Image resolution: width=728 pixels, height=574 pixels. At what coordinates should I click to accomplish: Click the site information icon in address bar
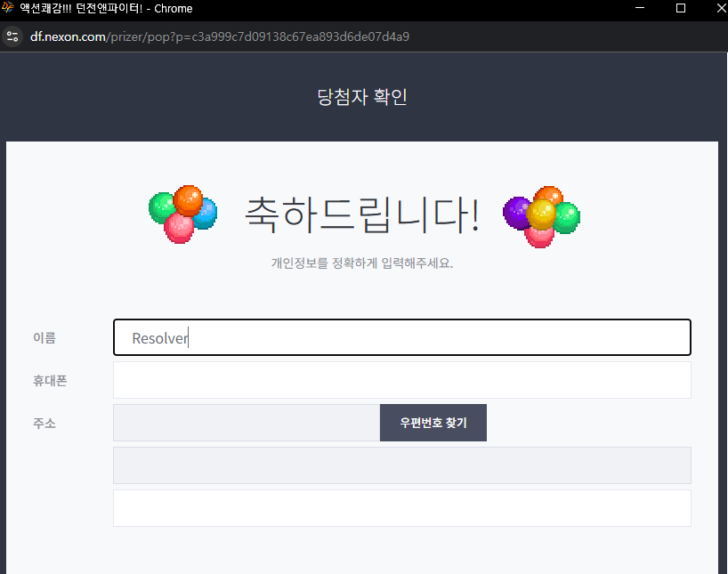pyautogui.click(x=12, y=36)
